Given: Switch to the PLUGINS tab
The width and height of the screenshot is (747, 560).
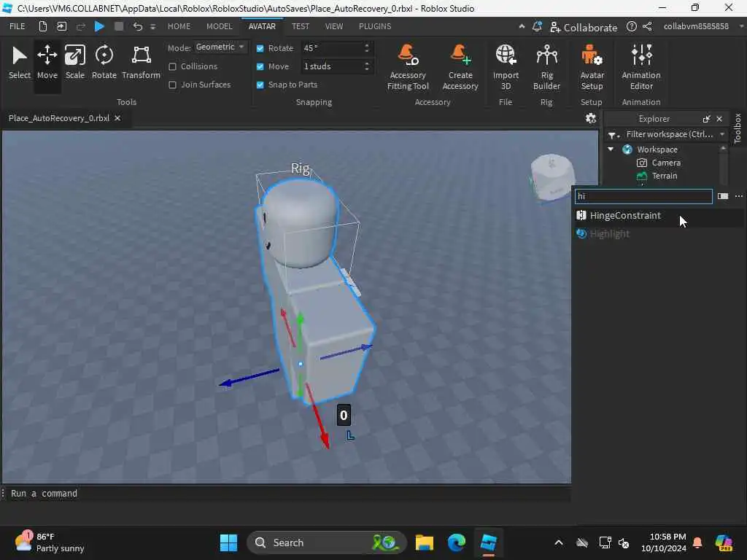Looking at the screenshot, I should pyautogui.click(x=375, y=27).
